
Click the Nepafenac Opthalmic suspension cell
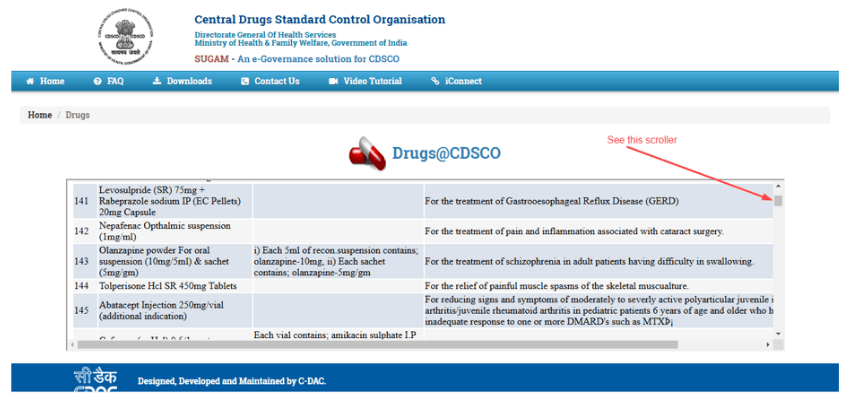[175, 231]
